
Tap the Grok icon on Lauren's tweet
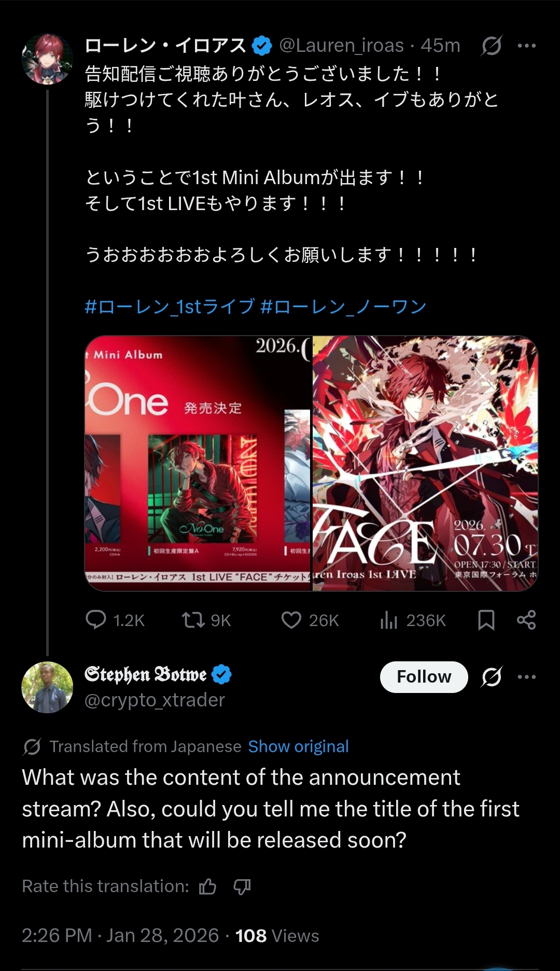click(x=491, y=46)
